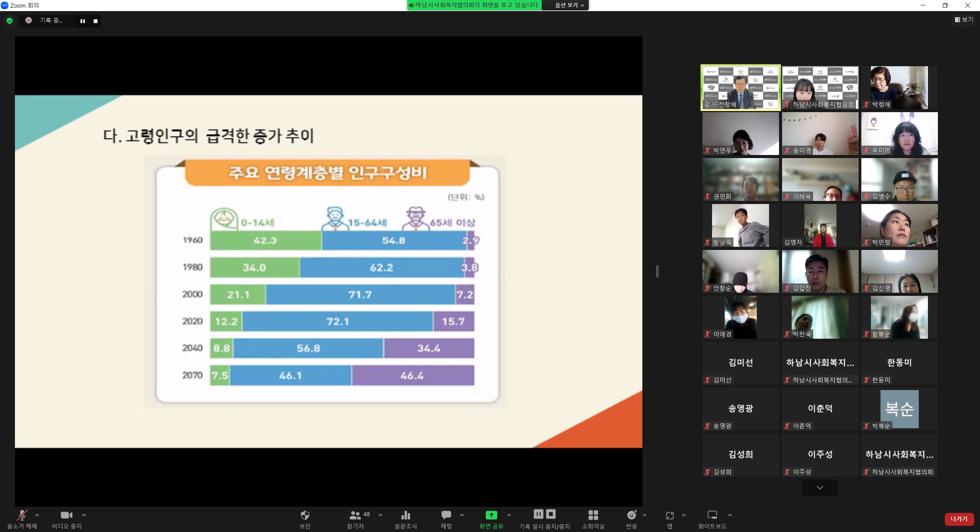Open the View (보기) layout menu
This screenshot has width=980, height=532.
click(x=964, y=20)
